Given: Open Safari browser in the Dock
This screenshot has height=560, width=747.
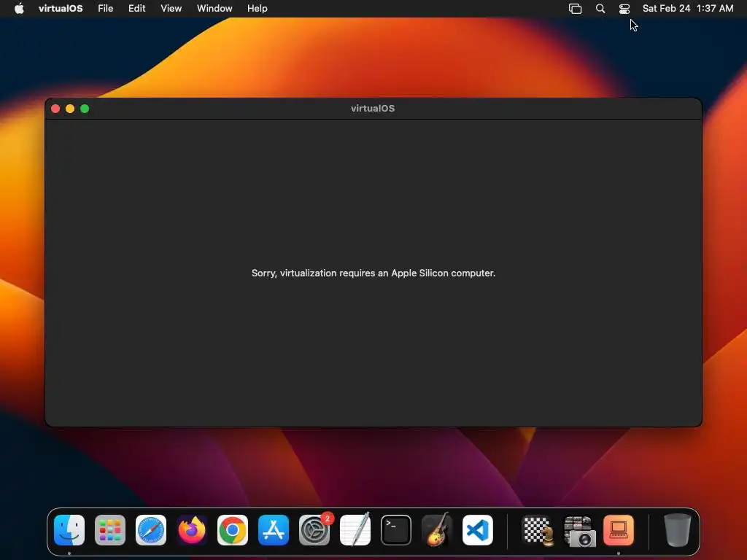Looking at the screenshot, I should tap(151, 530).
